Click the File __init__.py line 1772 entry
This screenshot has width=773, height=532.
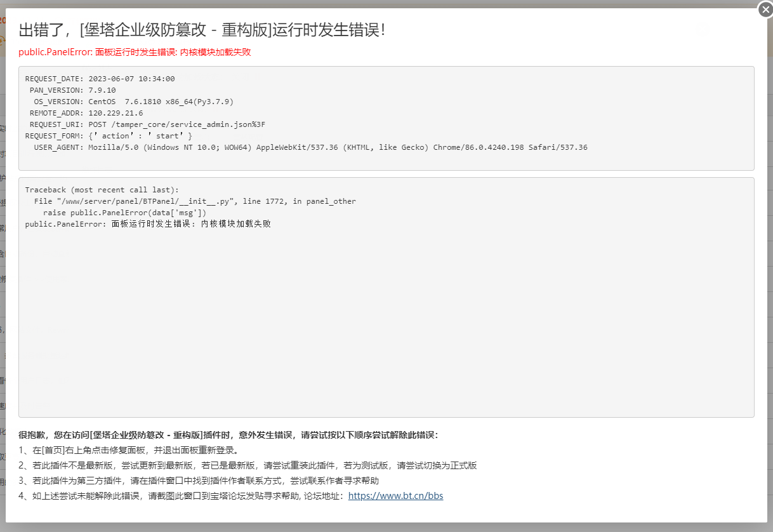pyautogui.click(x=195, y=201)
